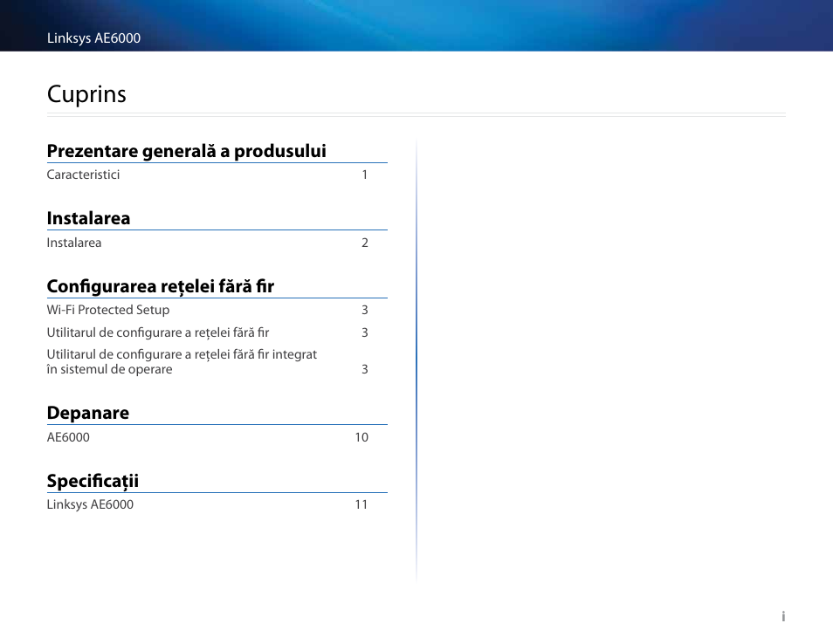Image resolution: width=833 pixels, height=644 pixels.
Task: Click page number 3 beside Wi-Fi Protected Setup
Action: click(x=365, y=310)
